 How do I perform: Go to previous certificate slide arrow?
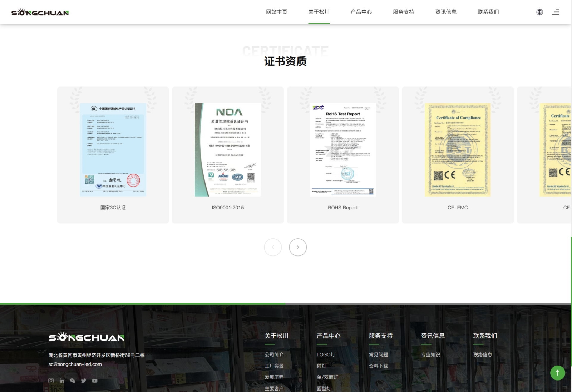pyautogui.click(x=273, y=247)
